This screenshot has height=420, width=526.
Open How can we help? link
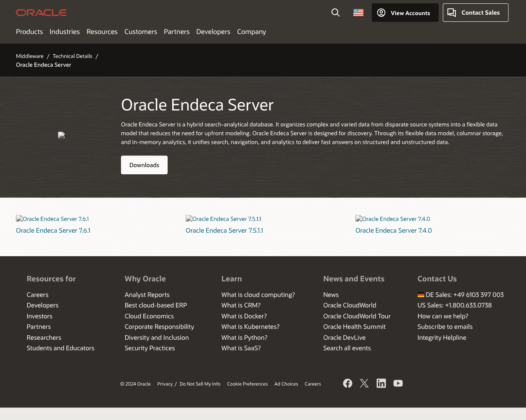tap(443, 316)
